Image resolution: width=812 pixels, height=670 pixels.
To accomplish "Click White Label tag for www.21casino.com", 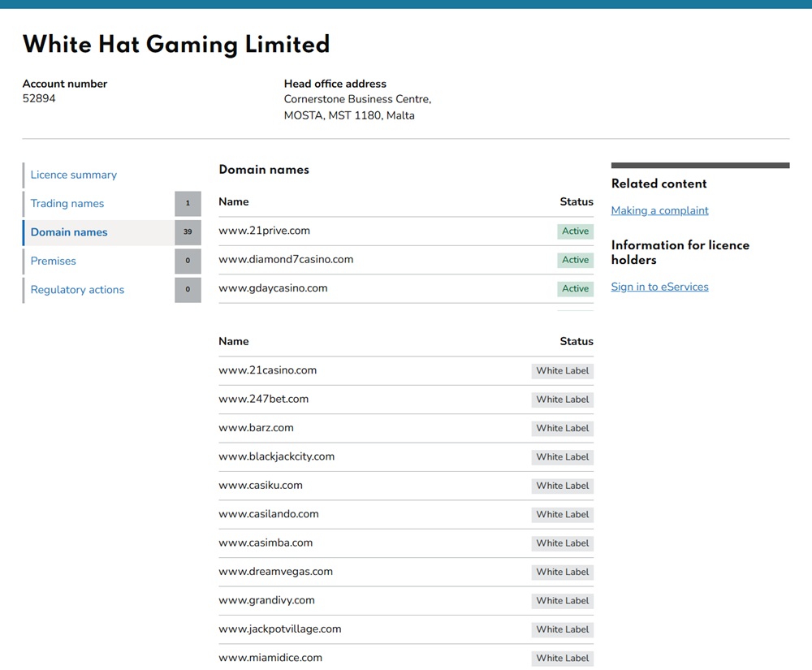I will tap(563, 370).
